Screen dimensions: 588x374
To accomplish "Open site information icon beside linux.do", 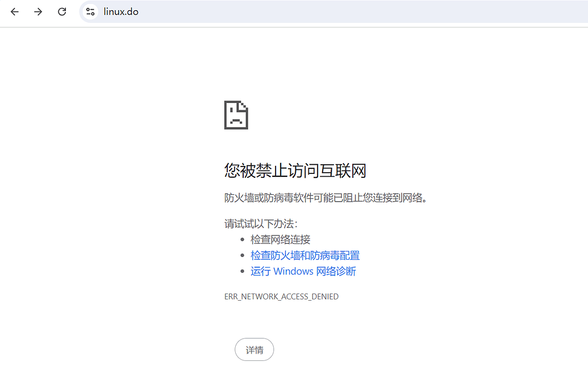I will point(90,11).
